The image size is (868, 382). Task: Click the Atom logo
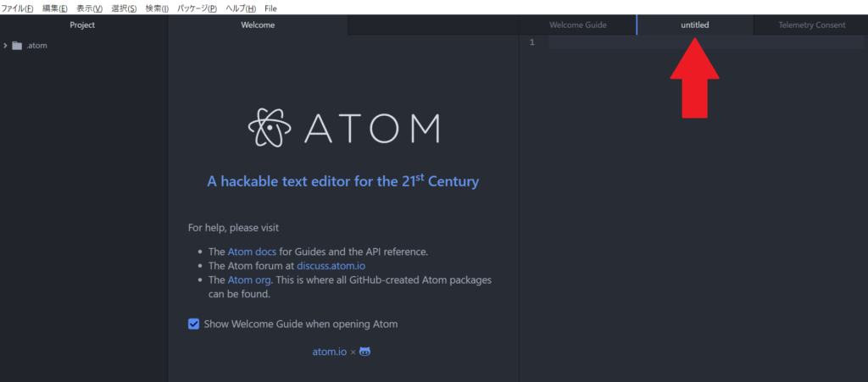point(344,128)
